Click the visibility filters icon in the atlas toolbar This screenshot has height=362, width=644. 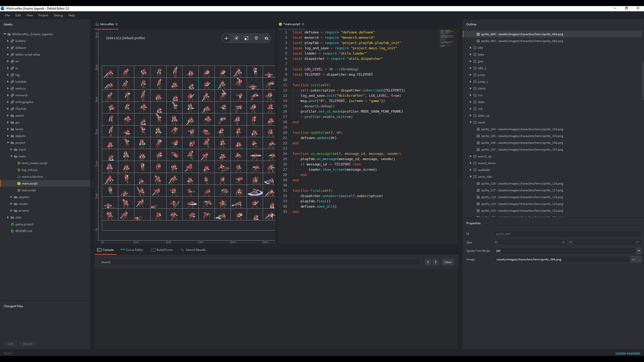(x=266, y=38)
